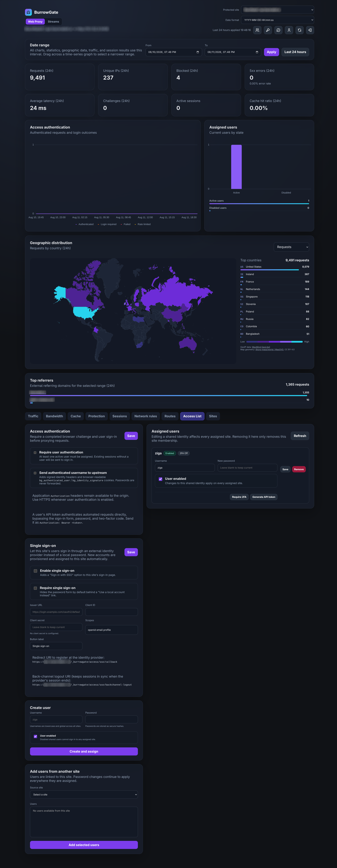Click Create and assign button
This screenshot has width=337, height=868.
point(84,751)
